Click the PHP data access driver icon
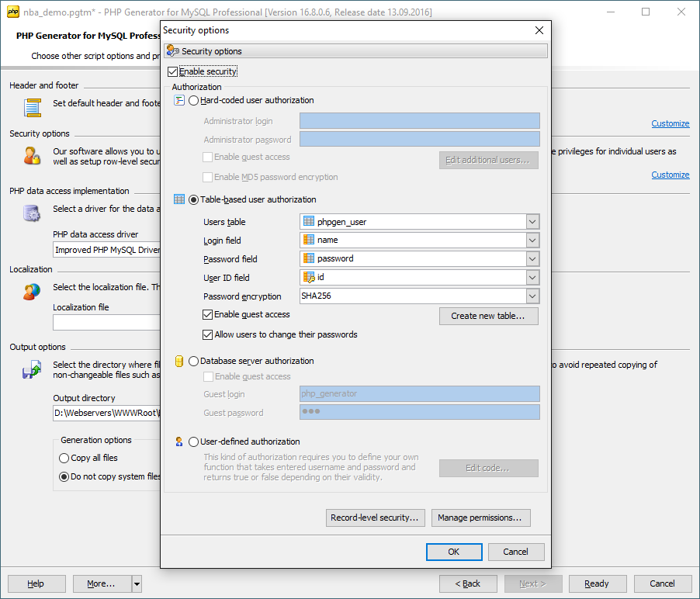Screen dimensions: 700x599 tap(32, 213)
